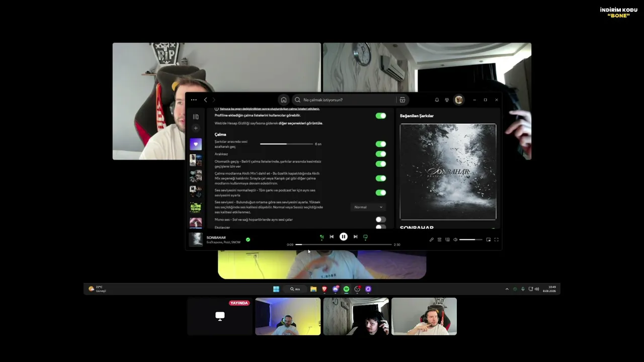
Task: Open the taskbar weather widget
Action: coord(97,289)
